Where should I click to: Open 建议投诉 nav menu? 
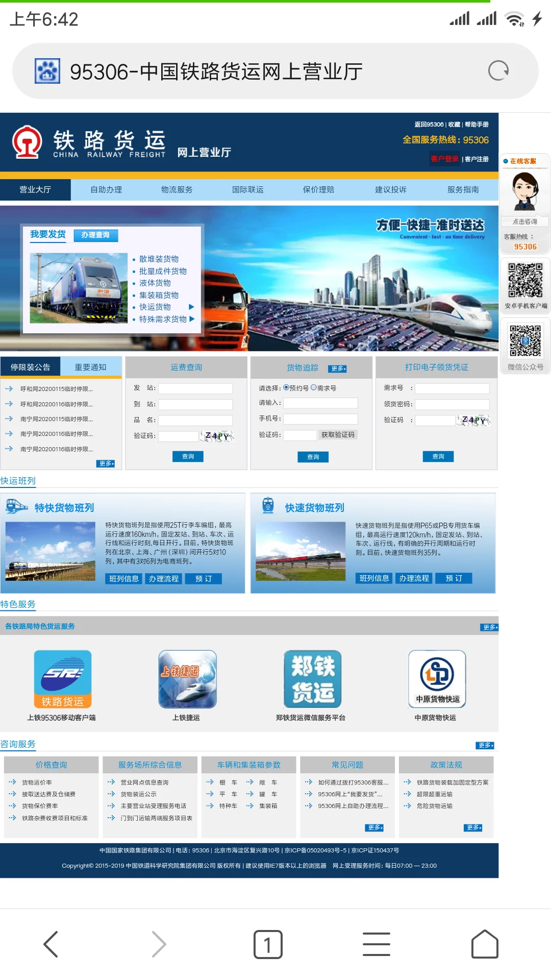point(391,189)
